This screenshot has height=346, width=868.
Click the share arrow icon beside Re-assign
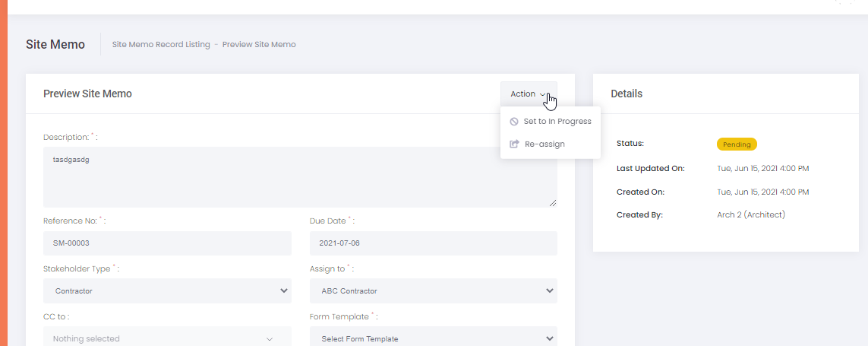coord(514,144)
